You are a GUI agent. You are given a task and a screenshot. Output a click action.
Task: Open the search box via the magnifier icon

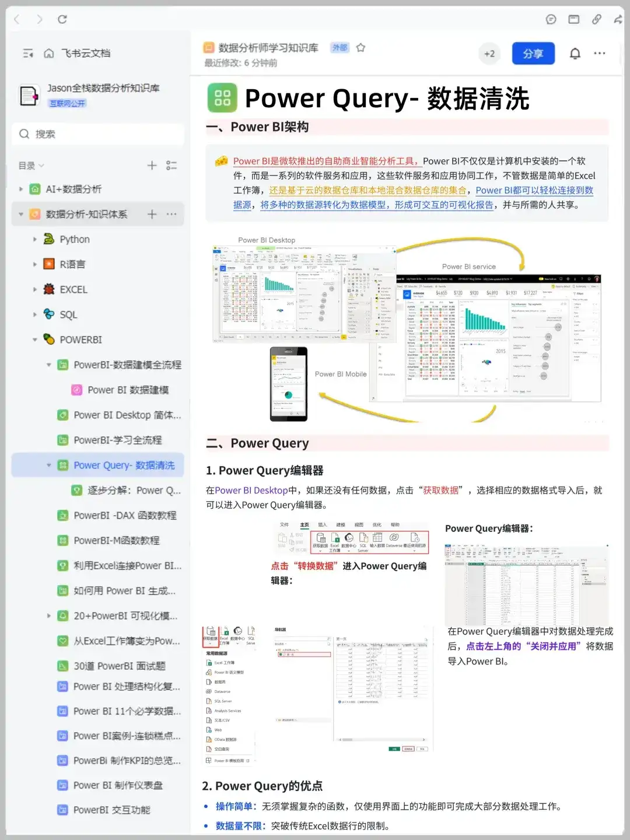point(24,134)
